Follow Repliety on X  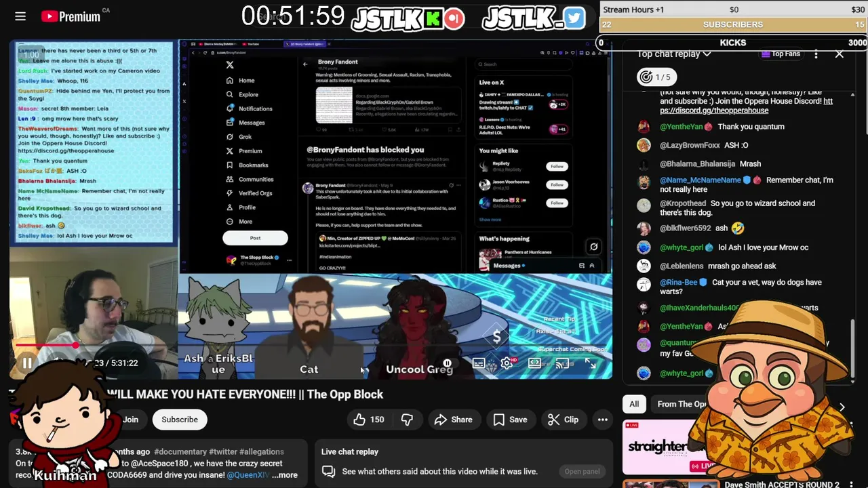[x=557, y=166]
